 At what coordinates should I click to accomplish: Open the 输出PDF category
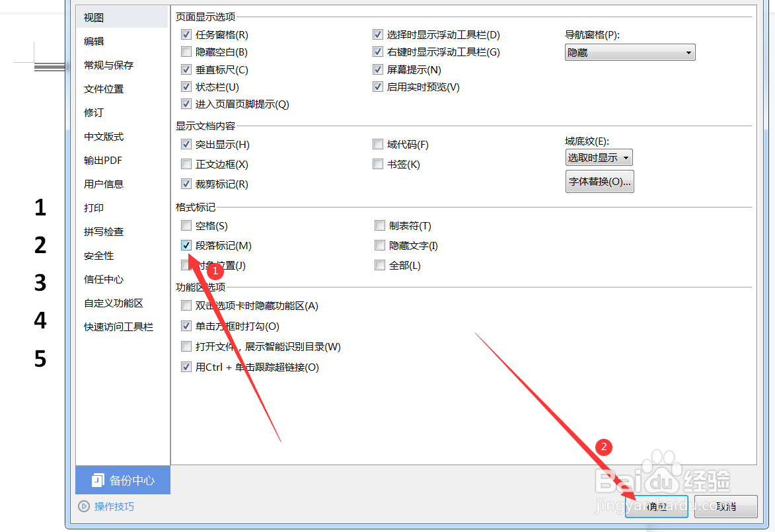click(103, 160)
